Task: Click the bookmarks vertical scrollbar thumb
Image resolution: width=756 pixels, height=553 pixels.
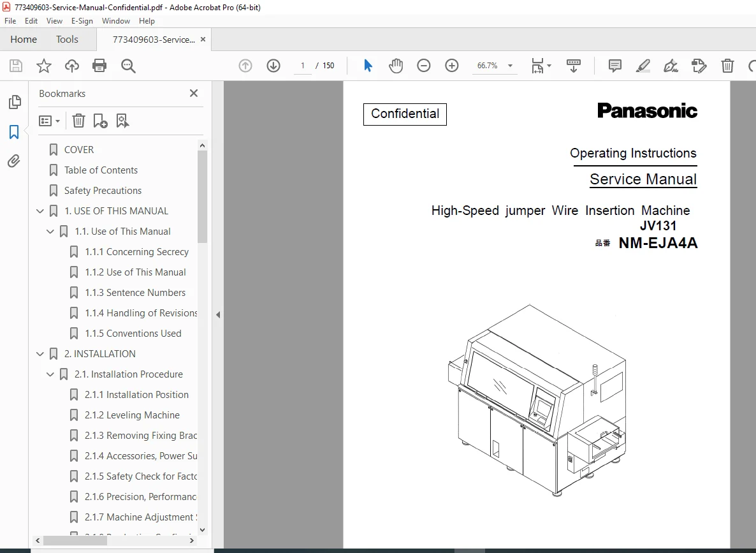Action: pos(203,196)
